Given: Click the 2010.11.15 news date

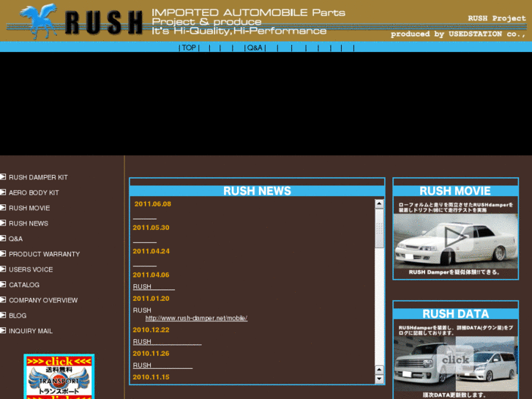Looking at the screenshot, I should point(151,377).
